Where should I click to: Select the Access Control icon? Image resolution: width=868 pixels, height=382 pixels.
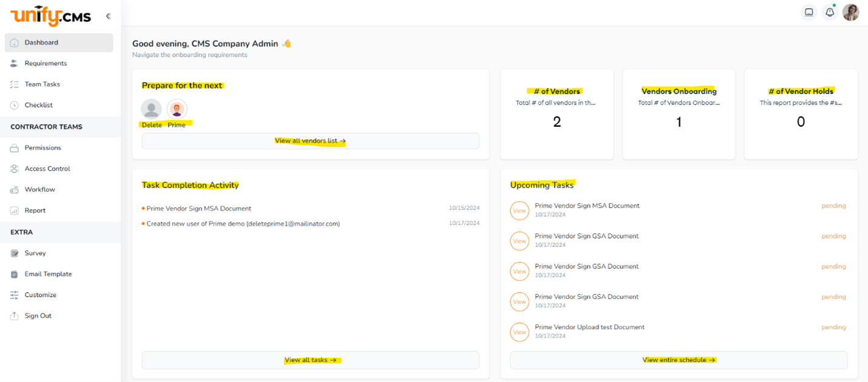tap(15, 169)
